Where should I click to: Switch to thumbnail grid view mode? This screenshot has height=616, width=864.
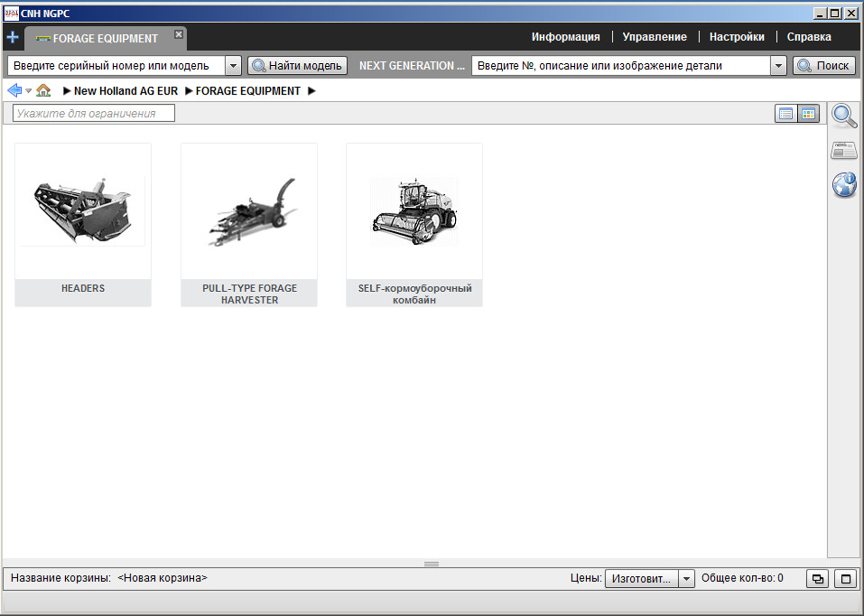coord(808,114)
